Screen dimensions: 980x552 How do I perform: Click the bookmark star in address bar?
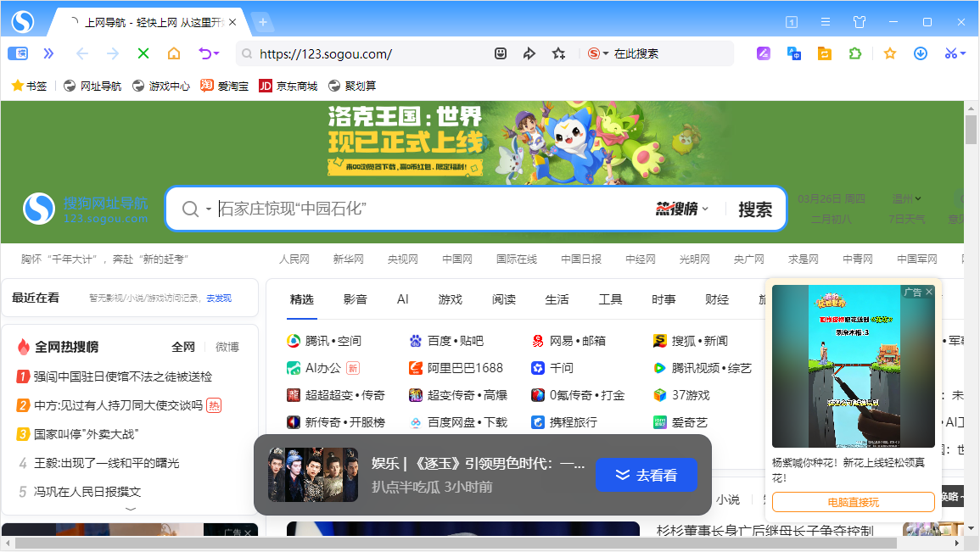click(x=558, y=53)
